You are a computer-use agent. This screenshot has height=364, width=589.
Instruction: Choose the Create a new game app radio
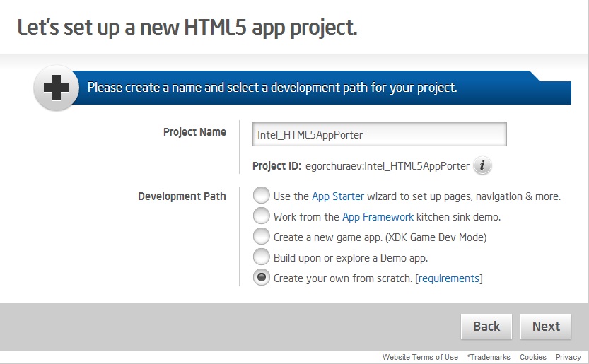(261, 236)
